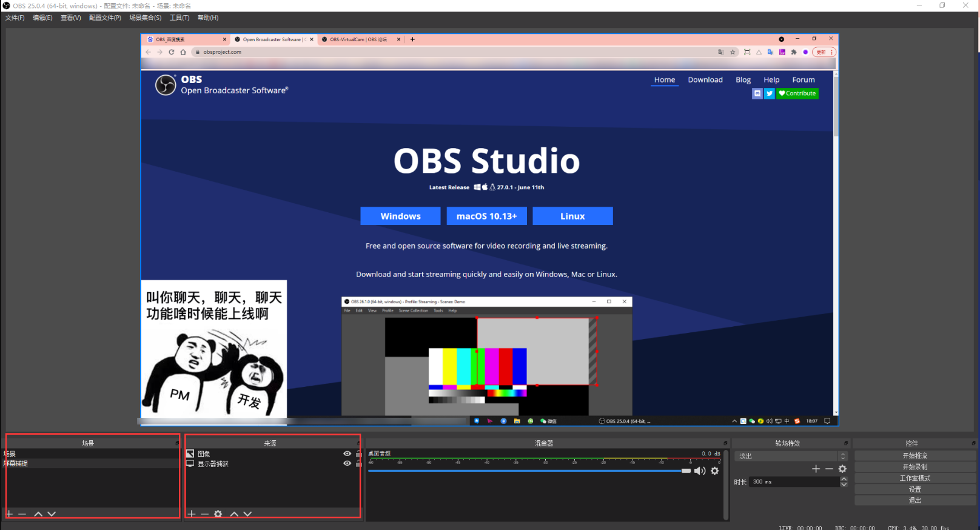This screenshot has height=530, width=980.
Task: Open 查看(V) menu
Action: pyautogui.click(x=71, y=18)
